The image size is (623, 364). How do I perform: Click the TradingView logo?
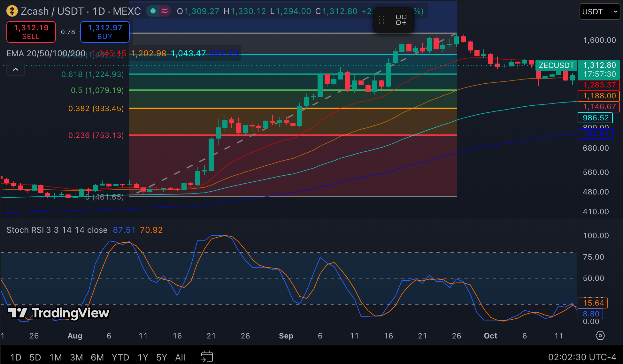tap(58, 313)
